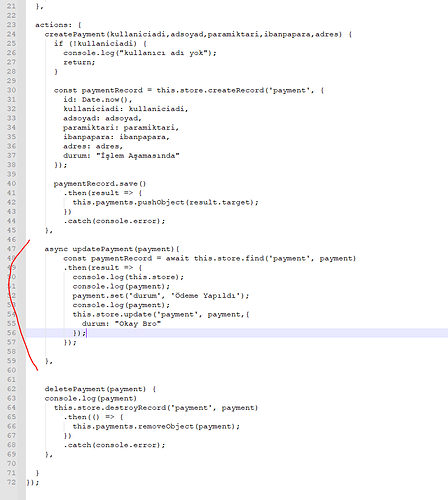
Task: Click 'adsoyad: adsoyad,' line
Action: pyautogui.click(x=103, y=118)
